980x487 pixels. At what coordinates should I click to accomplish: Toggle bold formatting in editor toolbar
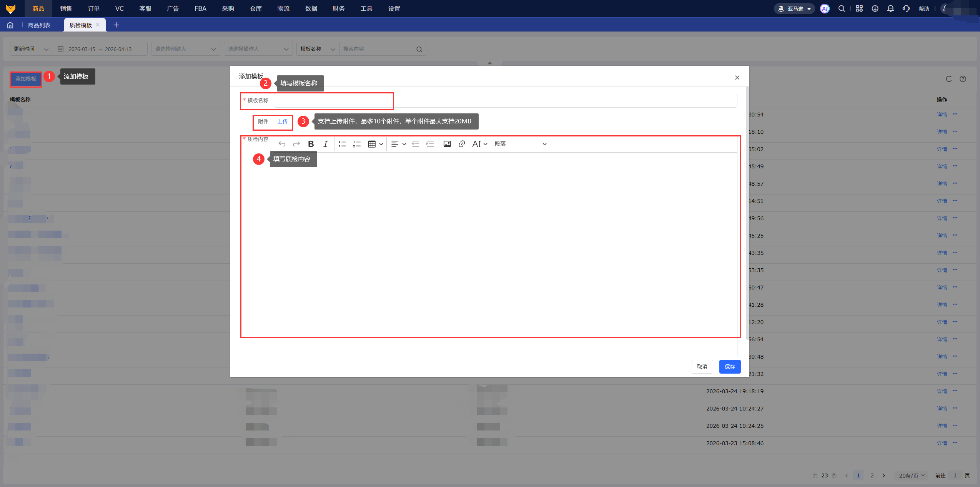(x=311, y=144)
